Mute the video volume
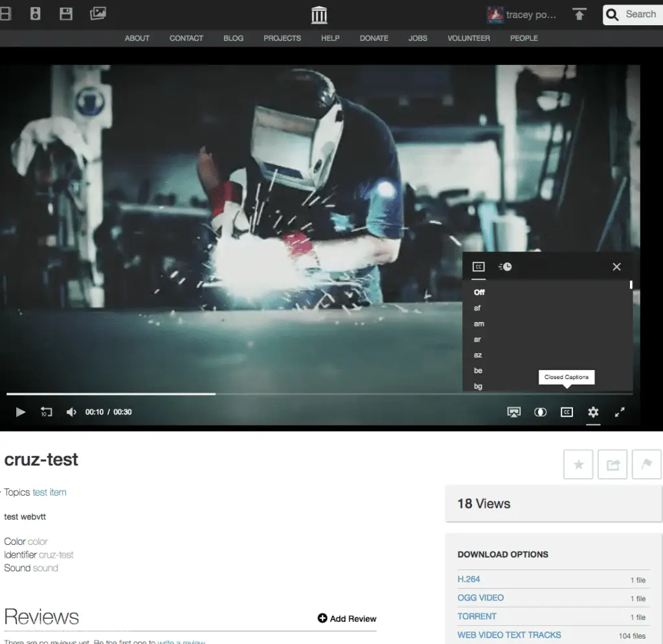This screenshot has height=644, width=663. [71, 412]
